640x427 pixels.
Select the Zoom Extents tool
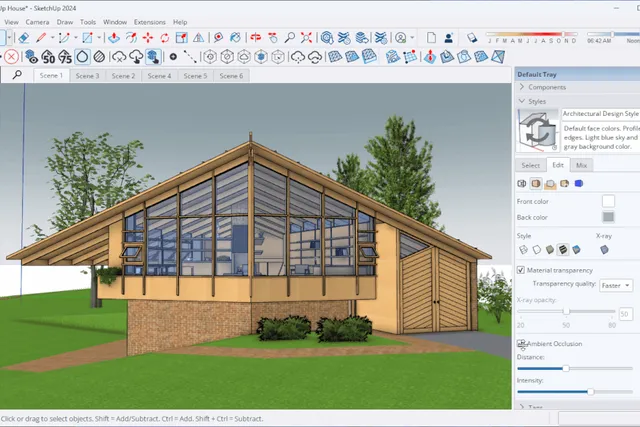[x=306, y=38]
